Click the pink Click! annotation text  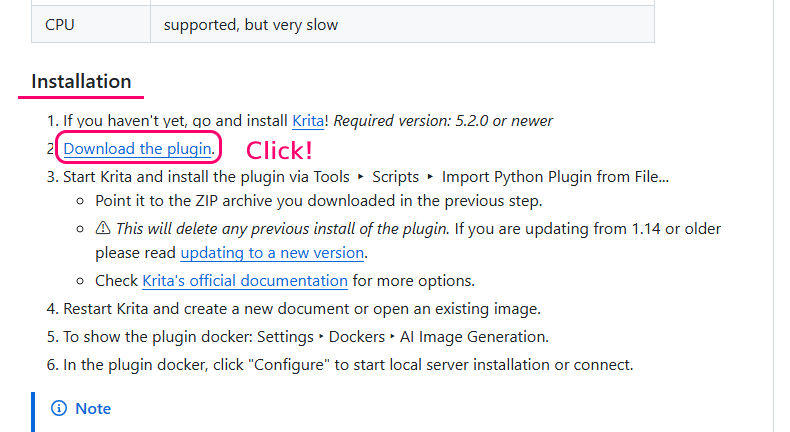[x=279, y=150]
